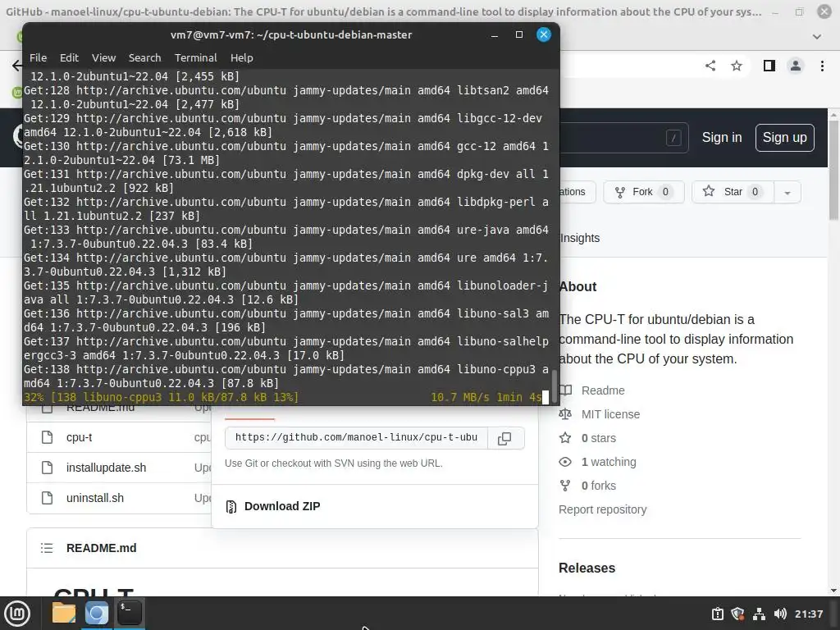Open the Insights tab

pyautogui.click(x=580, y=238)
